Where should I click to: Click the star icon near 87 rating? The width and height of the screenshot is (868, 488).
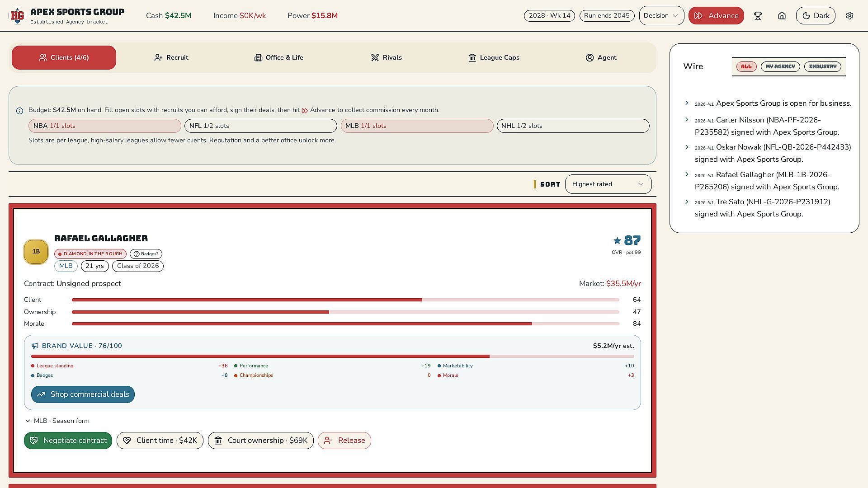[x=617, y=240]
